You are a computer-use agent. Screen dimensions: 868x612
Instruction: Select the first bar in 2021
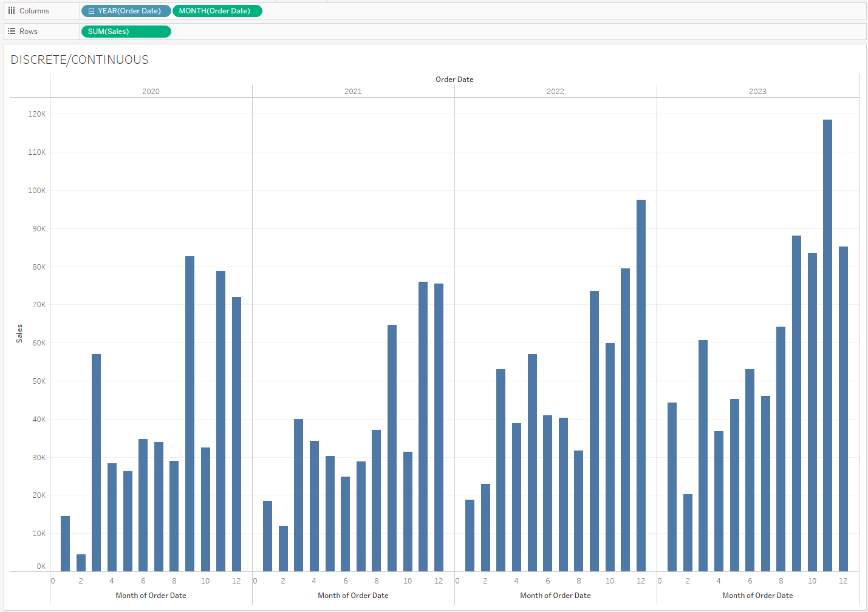pos(267,536)
